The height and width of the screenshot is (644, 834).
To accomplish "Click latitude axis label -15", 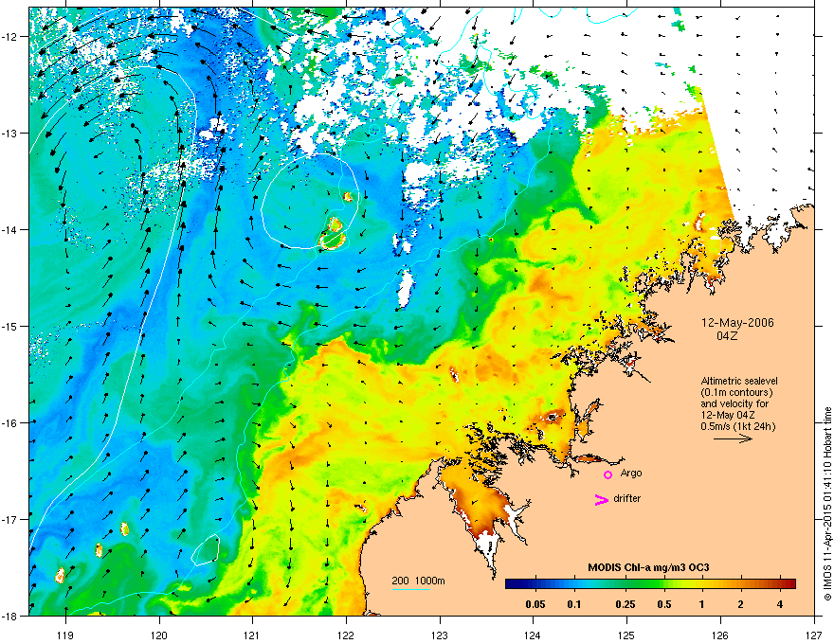I will tap(10, 326).
